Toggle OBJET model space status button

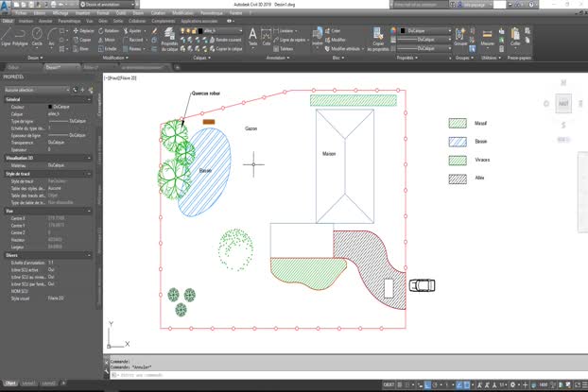click(389, 384)
